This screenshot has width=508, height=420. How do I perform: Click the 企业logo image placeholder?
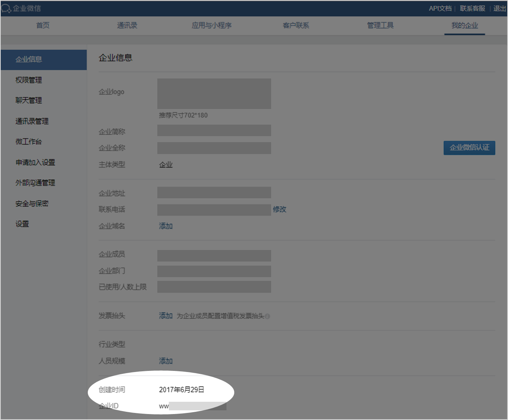(x=214, y=94)
